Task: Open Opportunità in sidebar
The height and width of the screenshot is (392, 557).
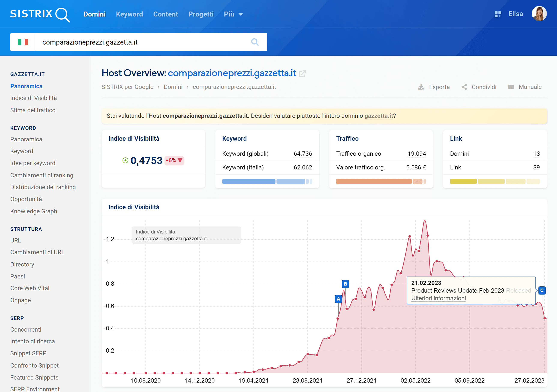Action: coord(26,199)
